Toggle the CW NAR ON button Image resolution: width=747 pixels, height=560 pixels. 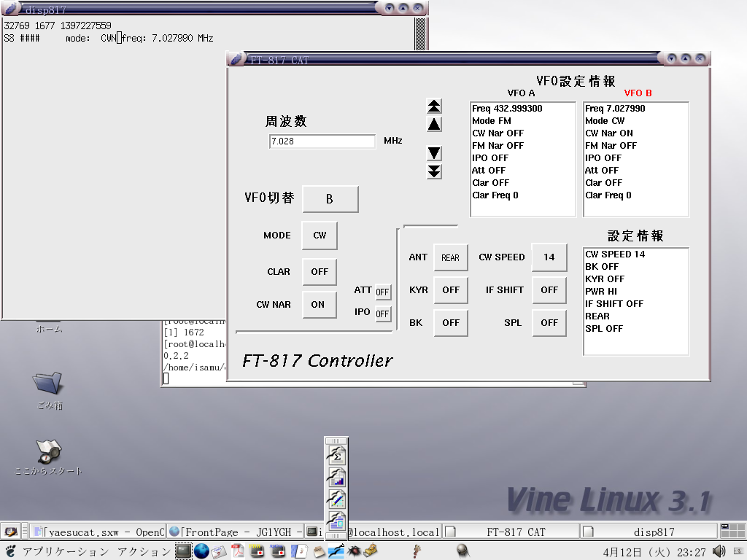(318, 304)
